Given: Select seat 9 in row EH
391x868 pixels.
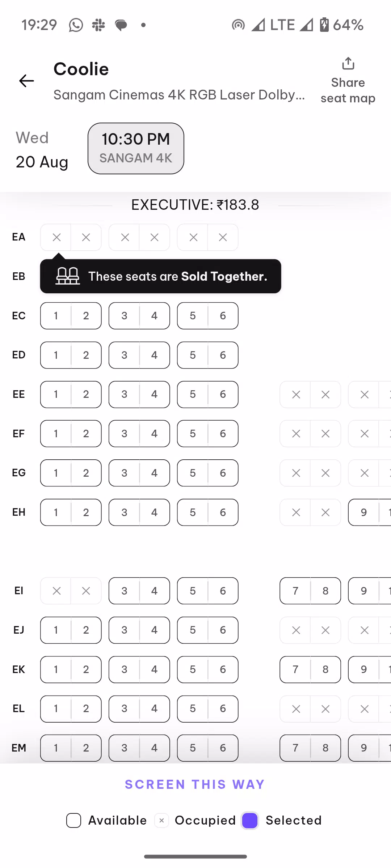Looking at the screenshot, I should click(x=363, y=512).
